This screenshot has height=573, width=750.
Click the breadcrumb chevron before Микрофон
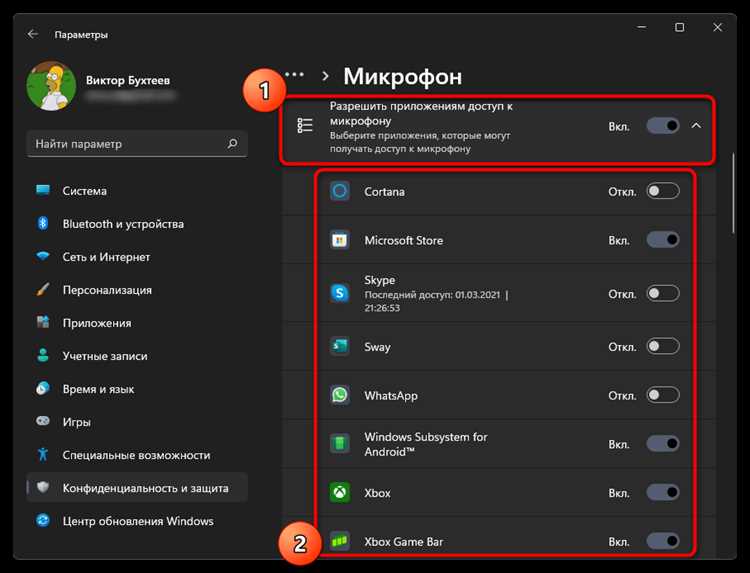click(x=326, y=76)
